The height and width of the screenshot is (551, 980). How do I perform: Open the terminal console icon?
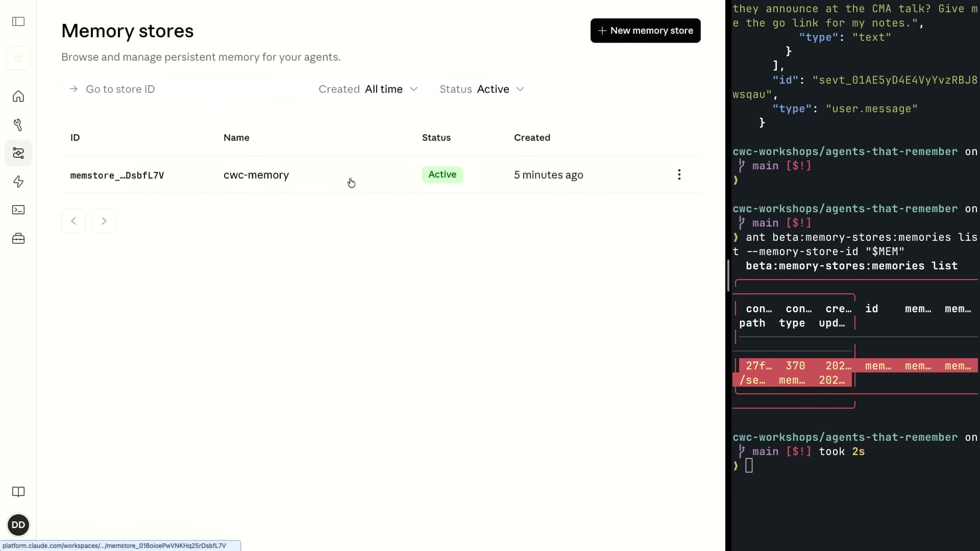(x=18, y=210)
